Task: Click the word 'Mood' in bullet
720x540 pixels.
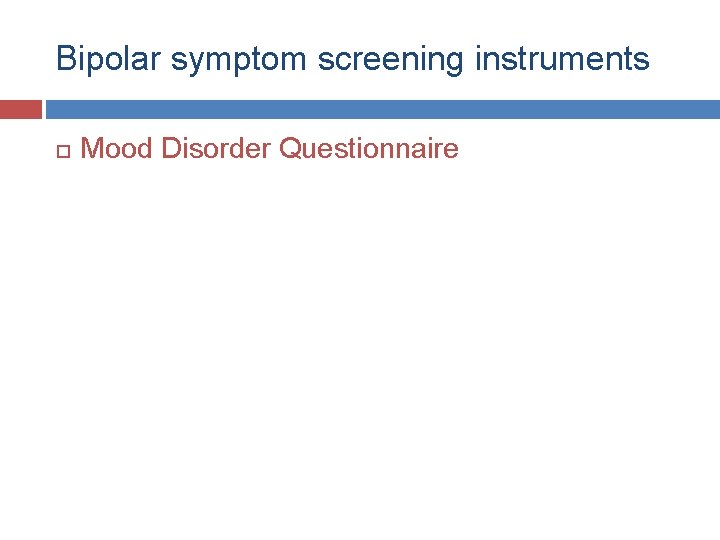Action: click(x=116, y=148)
